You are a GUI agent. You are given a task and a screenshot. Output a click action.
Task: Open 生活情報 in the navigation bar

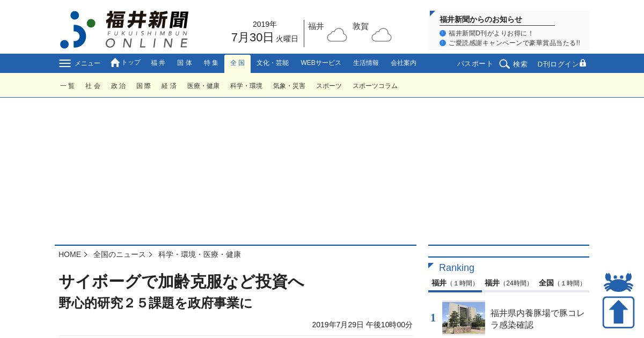point(366,63)
